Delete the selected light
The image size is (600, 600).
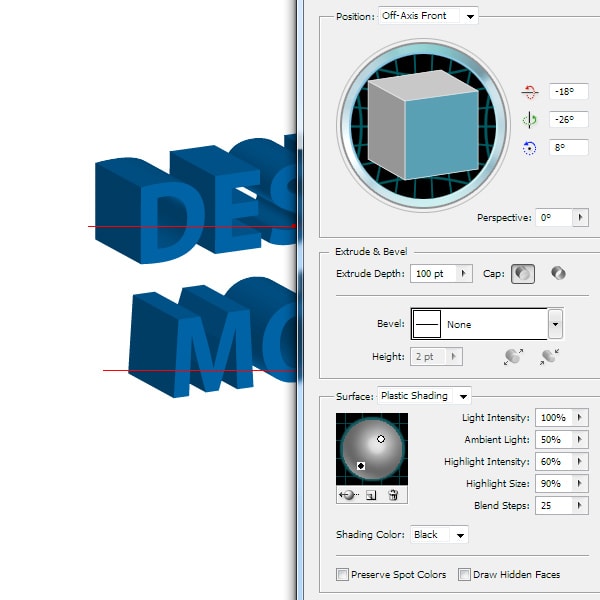393,495
